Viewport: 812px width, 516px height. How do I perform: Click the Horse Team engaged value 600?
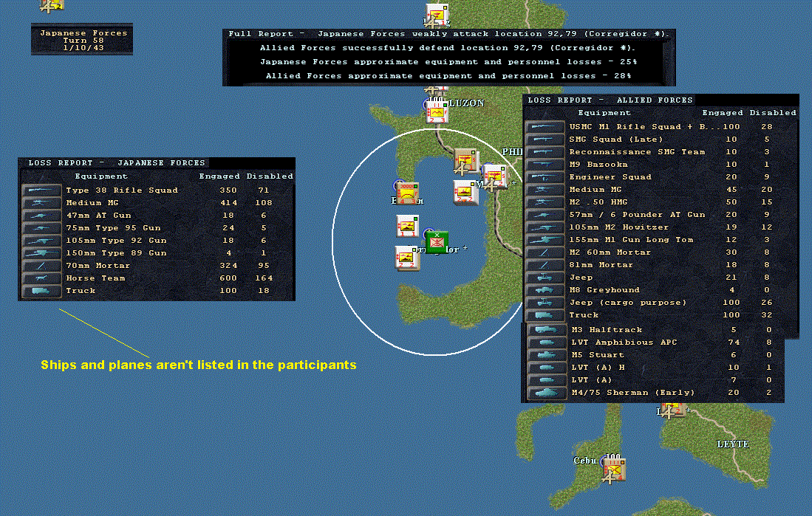click(x=228, y=278)
